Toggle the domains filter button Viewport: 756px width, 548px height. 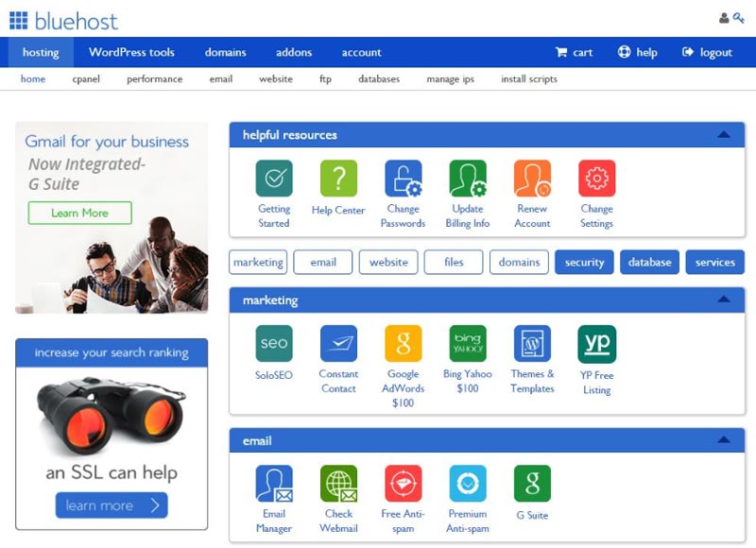pos(519,262)
